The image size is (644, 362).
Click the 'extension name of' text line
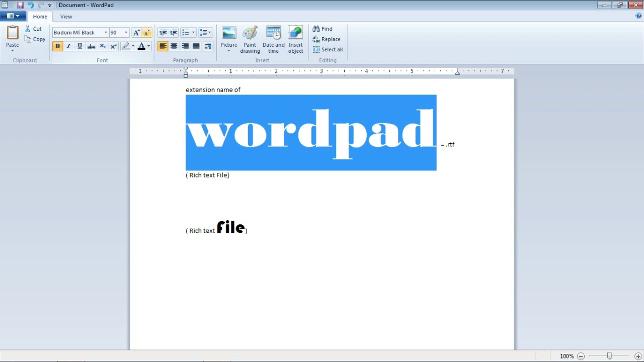pyautogui.click(x=213, y=89)
